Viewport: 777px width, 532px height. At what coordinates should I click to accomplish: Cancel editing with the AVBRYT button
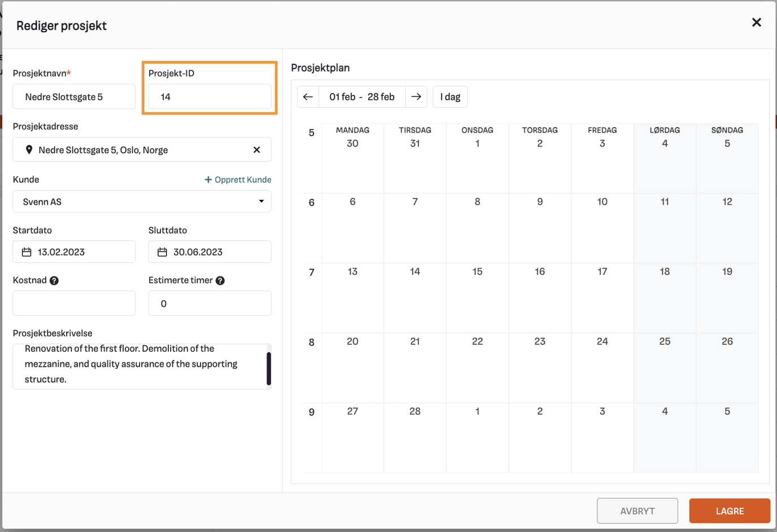pyautogui.click(x=637, y=511)
